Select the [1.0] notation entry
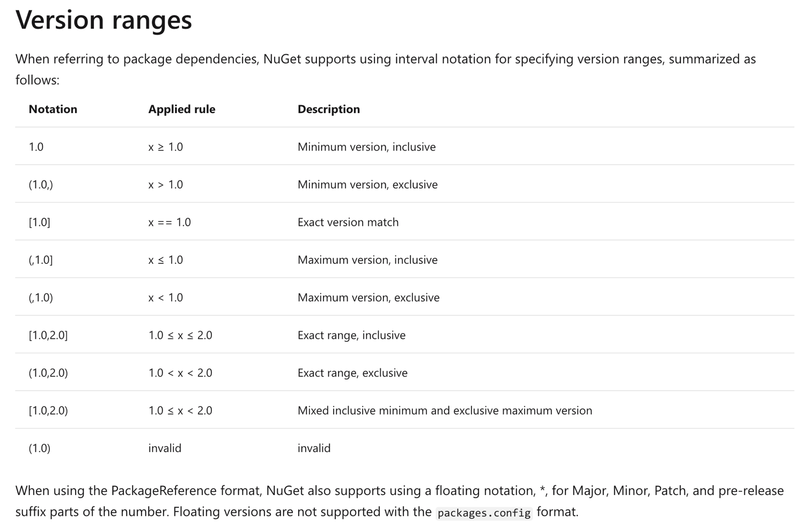796x532 pixels. tap(40, 222)
